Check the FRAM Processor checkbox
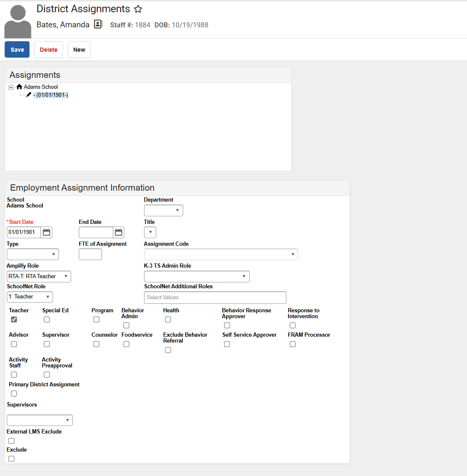467x476 pixels. click(x=293, y=344)
